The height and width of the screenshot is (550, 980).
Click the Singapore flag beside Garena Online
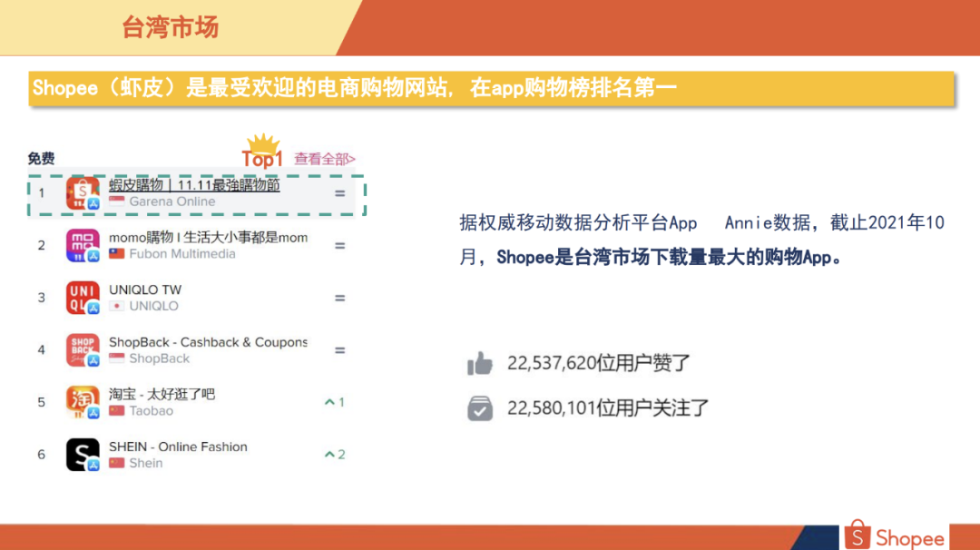coord(117,202)
